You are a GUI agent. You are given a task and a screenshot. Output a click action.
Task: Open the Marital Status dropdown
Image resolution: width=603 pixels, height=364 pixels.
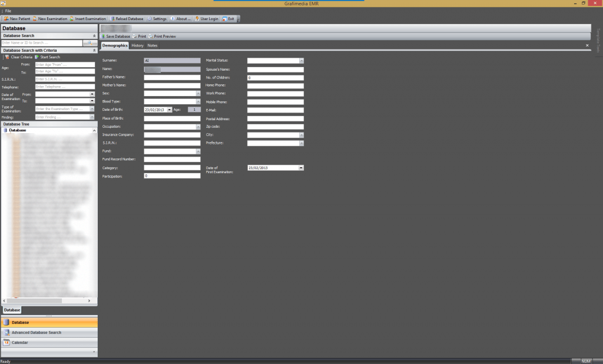coord(301,60)
